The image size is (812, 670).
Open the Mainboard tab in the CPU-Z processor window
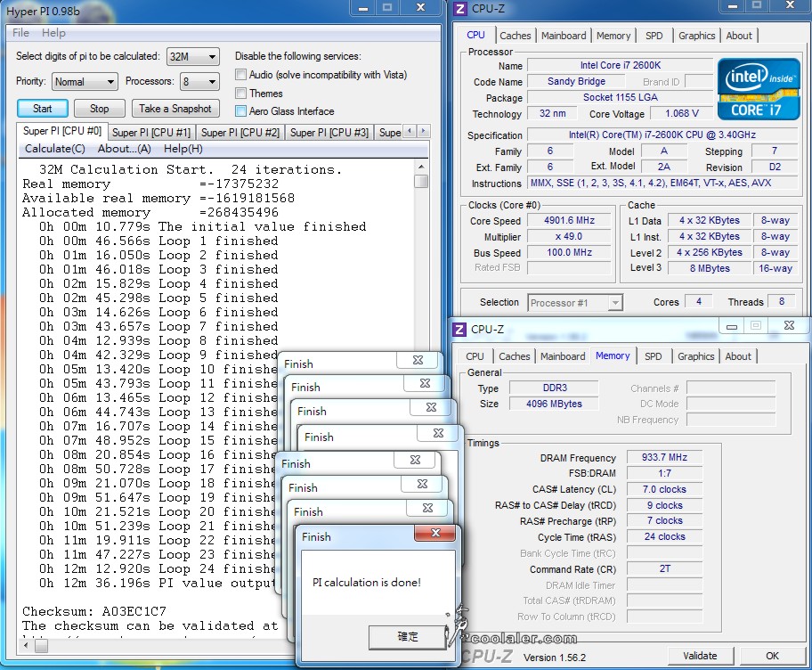pos(564,36)
